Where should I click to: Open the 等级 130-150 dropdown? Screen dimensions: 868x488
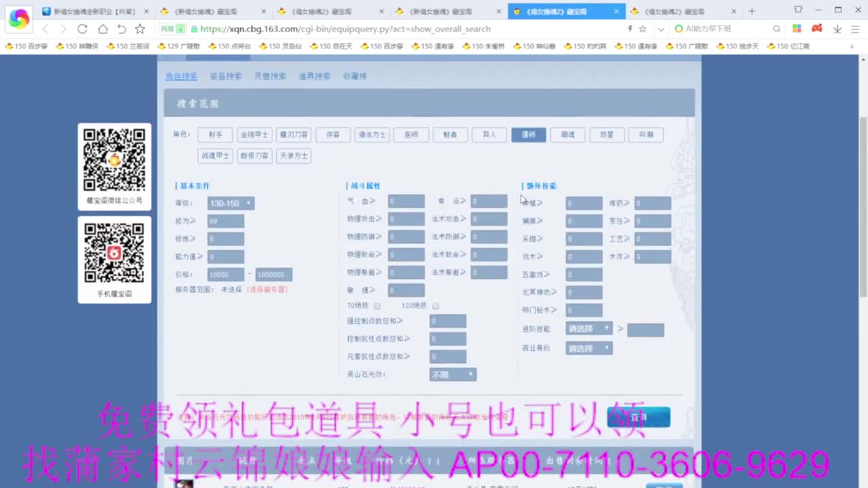tap(231, 203)
